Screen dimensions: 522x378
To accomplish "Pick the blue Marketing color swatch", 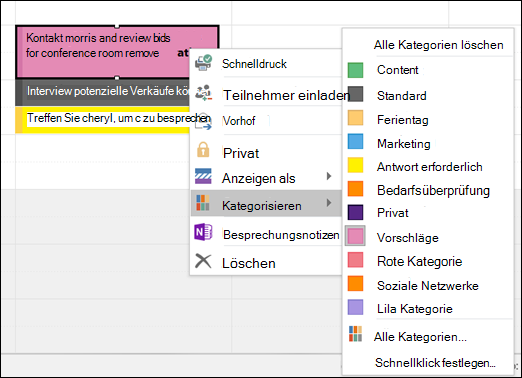I will click(x=355, y=141).
